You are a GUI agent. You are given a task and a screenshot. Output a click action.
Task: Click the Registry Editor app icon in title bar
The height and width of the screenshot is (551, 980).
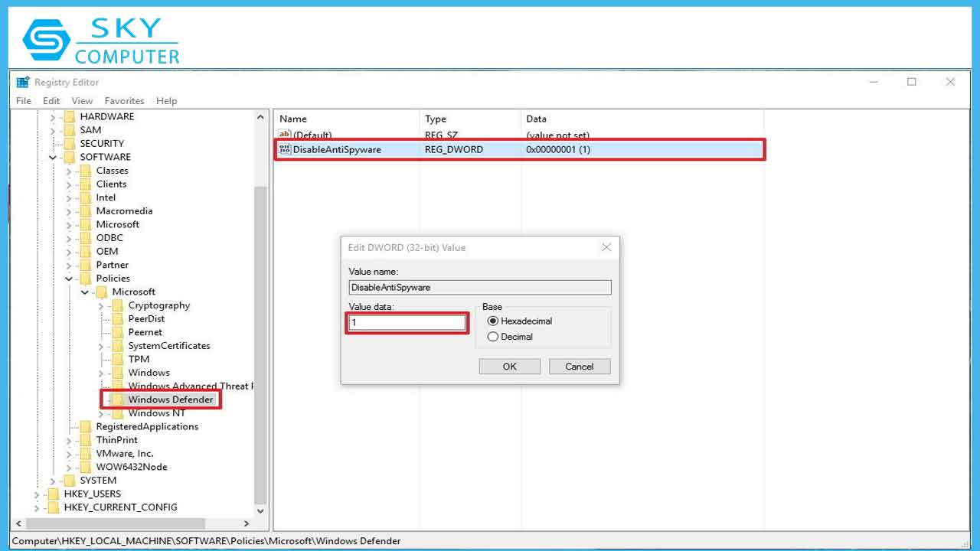[22, 82]
